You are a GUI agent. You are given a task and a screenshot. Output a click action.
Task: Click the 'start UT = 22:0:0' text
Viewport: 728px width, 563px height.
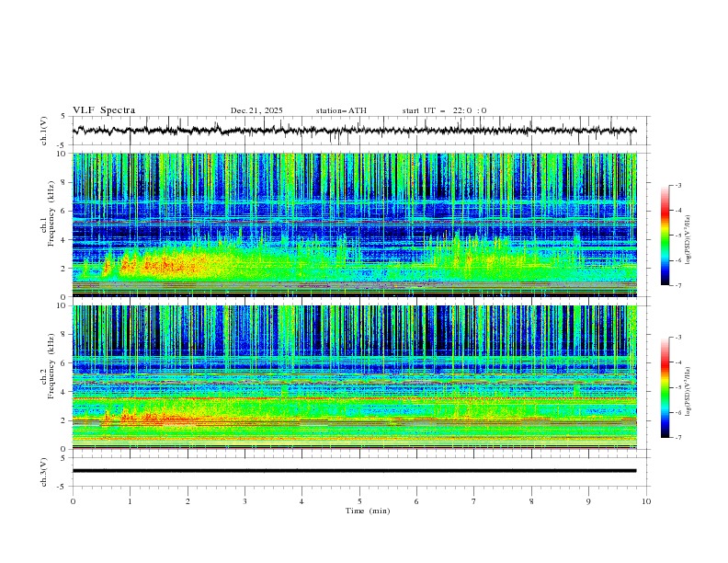[444, 110]
